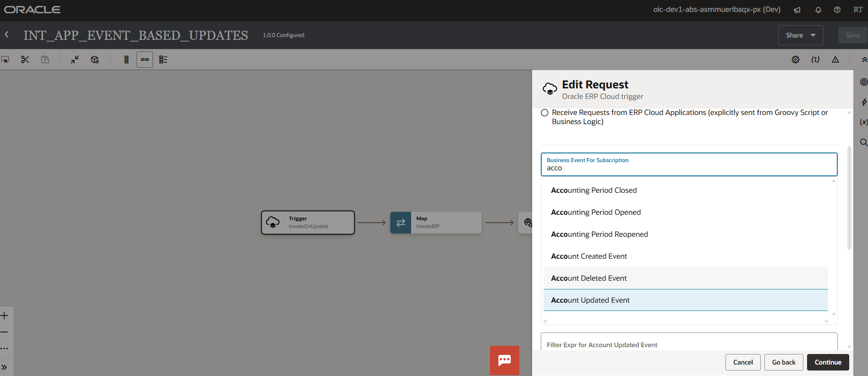Click the collapse arrows icon
The width and height of the screenshot is (868, 376).
click(75, 60)
